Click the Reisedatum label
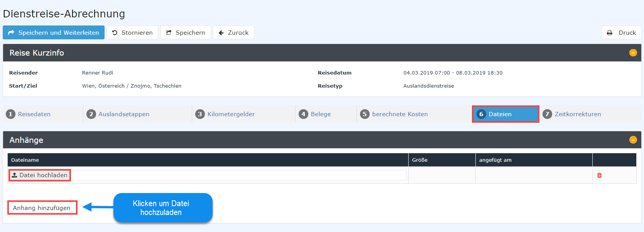Viewport: 644px width, 232px height. coord(335,73)
